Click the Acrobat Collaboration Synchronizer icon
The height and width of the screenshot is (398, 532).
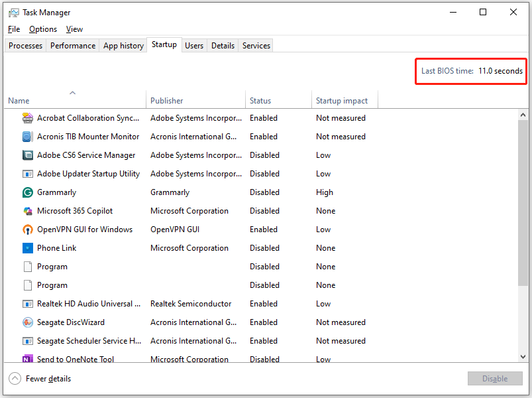27,118
